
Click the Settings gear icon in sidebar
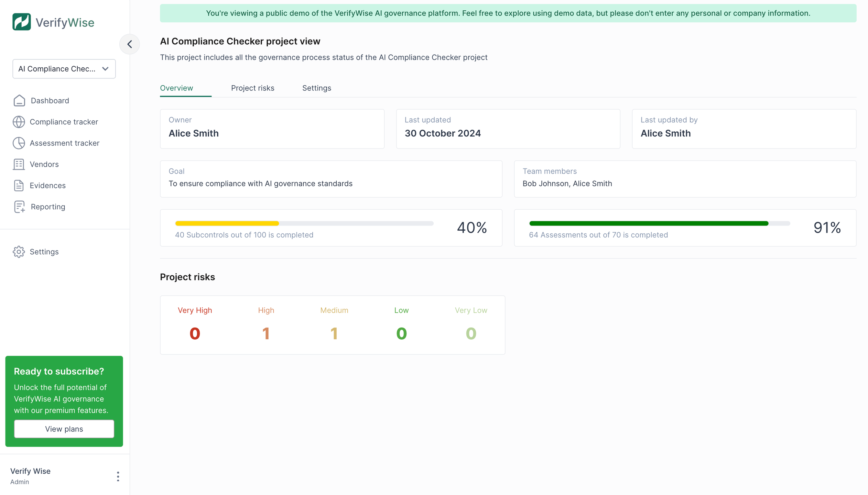coord(19,252)
